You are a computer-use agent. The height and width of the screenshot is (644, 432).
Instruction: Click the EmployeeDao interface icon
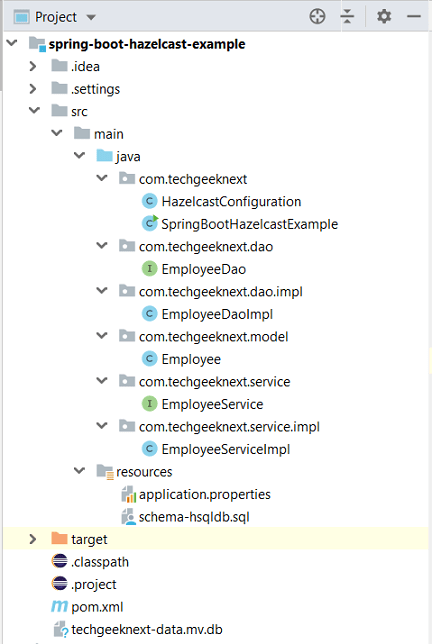149,269
